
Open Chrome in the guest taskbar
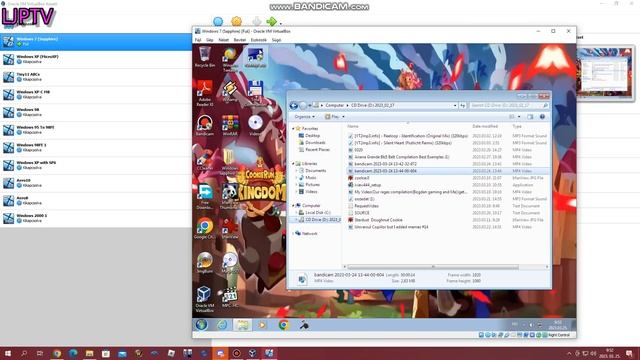(x=283, y=325)
